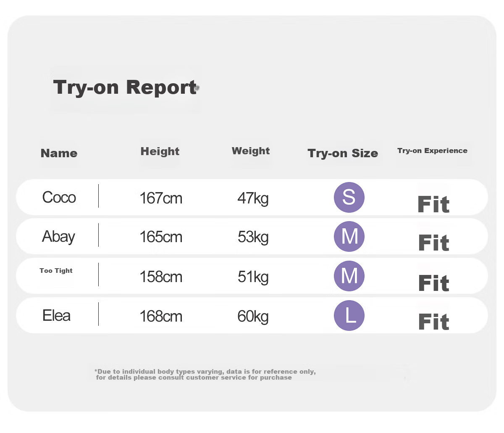Click the body types disclaimer note
The width and height of the screenshot is (504, 433).
205,374
